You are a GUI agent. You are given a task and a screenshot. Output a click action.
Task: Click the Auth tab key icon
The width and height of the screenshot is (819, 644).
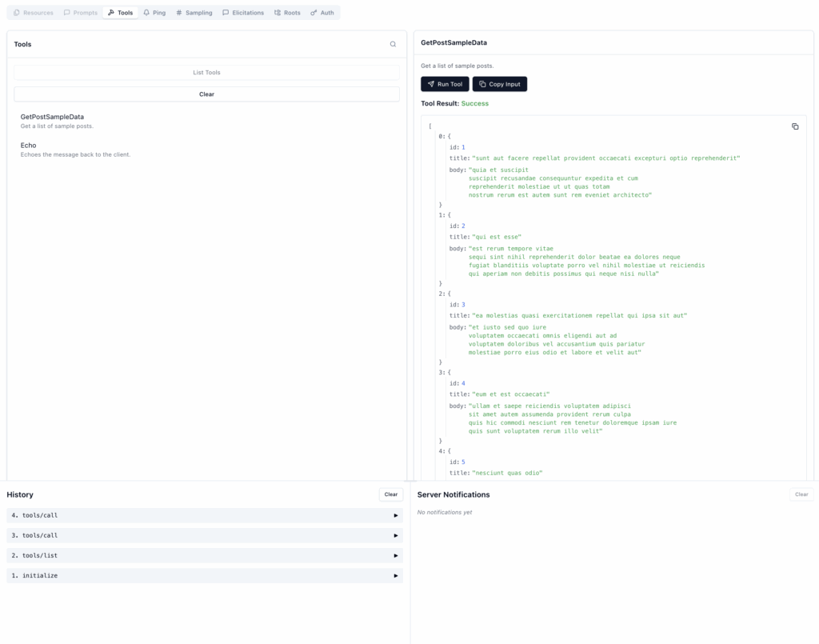314,13
